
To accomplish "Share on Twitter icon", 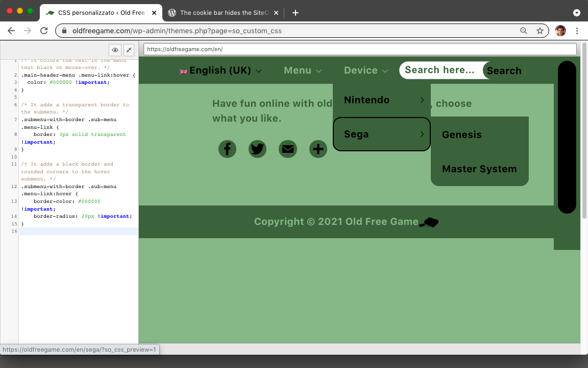I will [x=258, y=149].
